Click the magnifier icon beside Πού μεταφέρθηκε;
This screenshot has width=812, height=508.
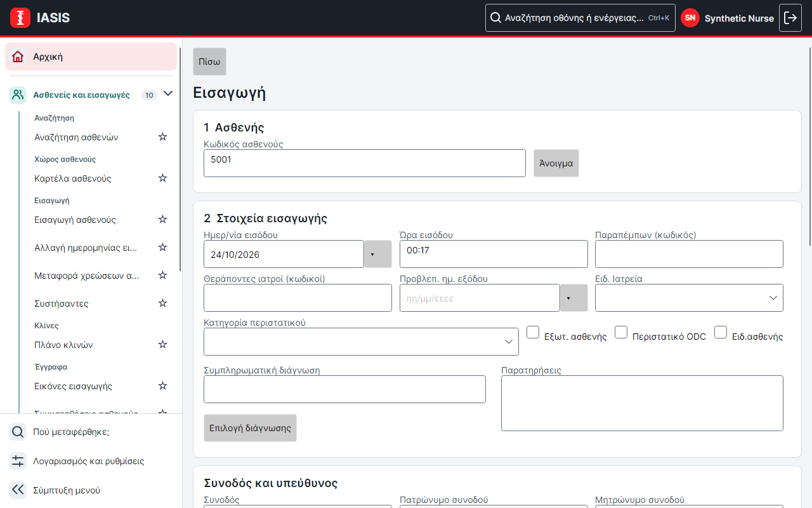18,432
